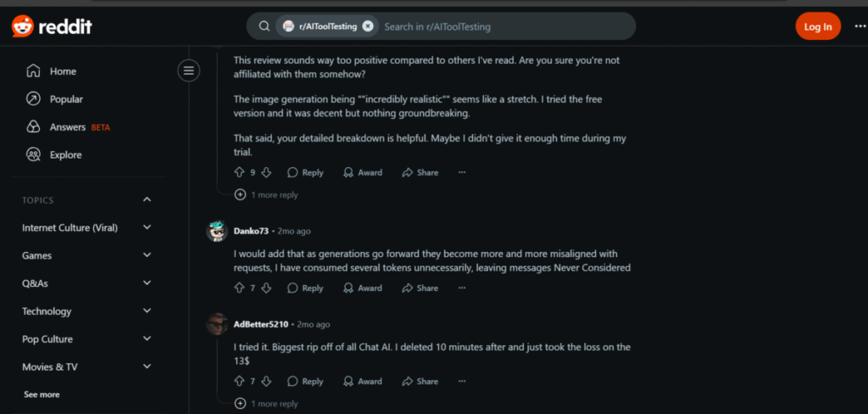Go to Home in the sidebar
This screenshot has width=868, height=414.
tap(62, 71)
